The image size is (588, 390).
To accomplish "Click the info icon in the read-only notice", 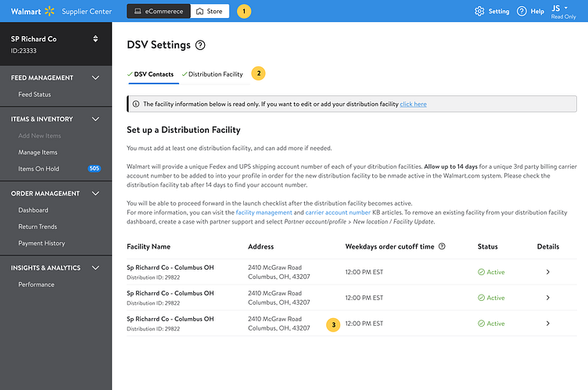I will click(x=136, y=104).
